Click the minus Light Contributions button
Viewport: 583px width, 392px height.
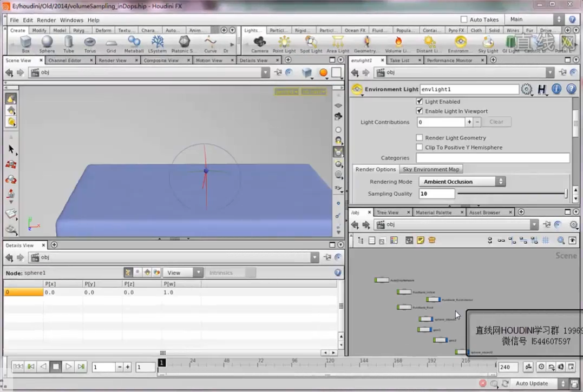(477, 122)
